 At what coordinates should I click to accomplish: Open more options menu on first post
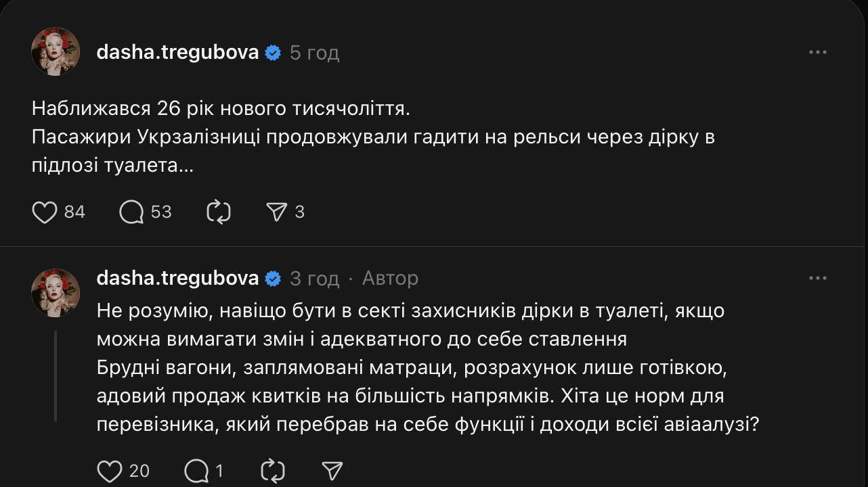click(x=818, y=53)
